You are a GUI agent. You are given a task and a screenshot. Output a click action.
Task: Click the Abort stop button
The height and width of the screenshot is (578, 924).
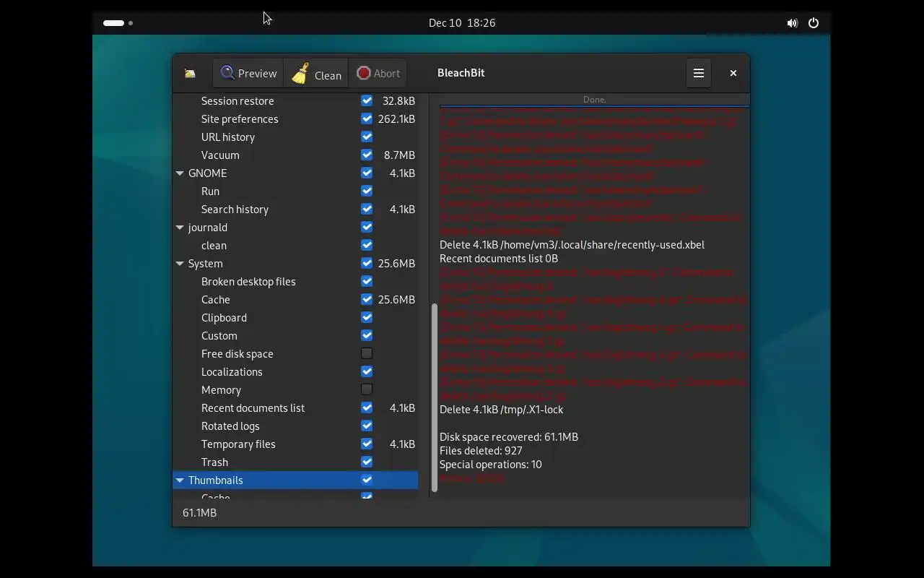[378, 73]
